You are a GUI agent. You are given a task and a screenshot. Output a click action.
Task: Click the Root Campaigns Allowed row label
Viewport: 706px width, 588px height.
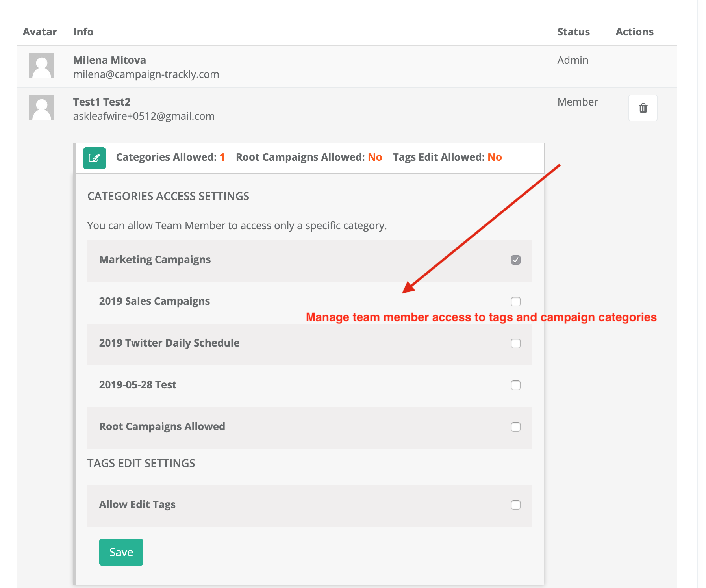click(x=162, y=427)
